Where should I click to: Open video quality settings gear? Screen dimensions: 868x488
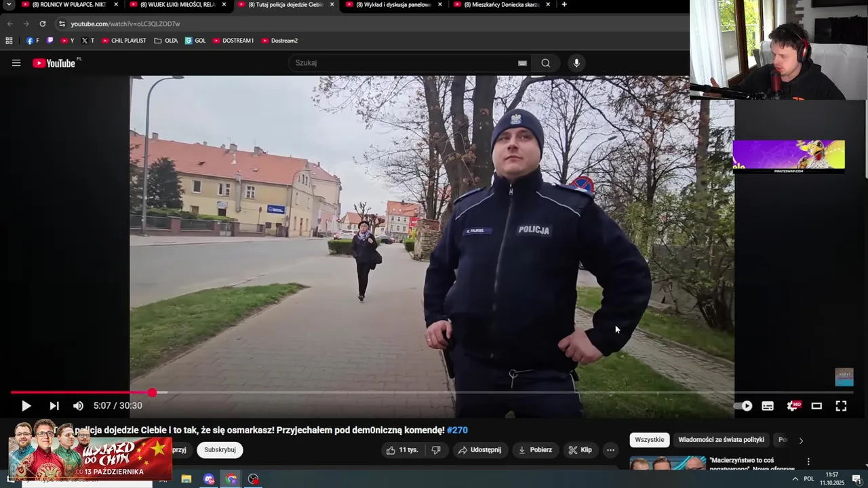click(793, 406)
